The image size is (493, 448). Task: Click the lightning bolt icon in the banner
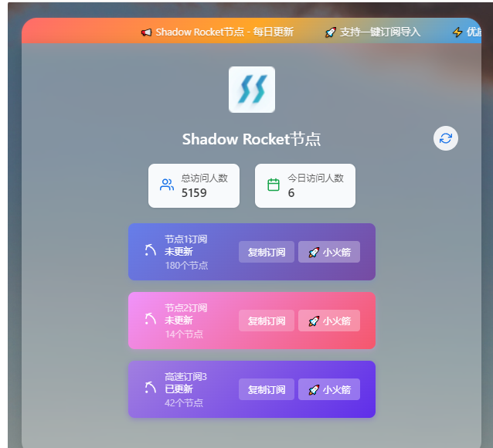(457, 32)
